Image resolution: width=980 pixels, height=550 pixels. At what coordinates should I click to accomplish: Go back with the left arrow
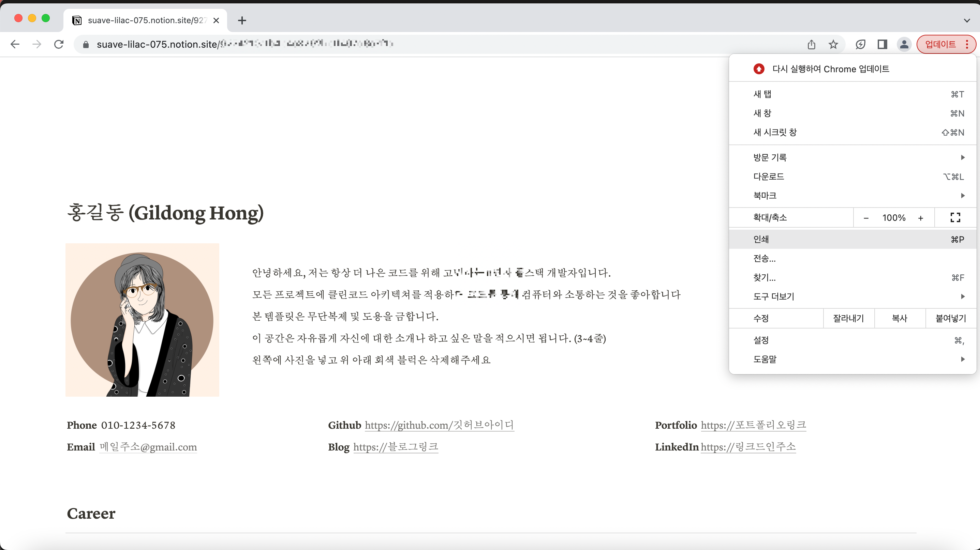[x=15, y=45]
